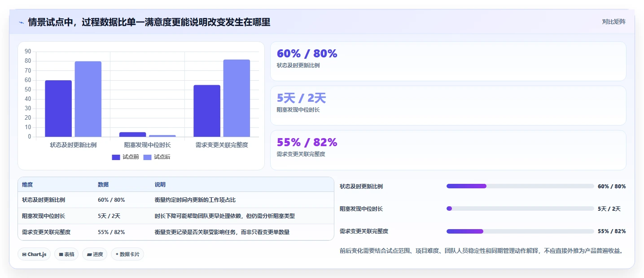Click the icon in the Chart.js chip
This screenshot has width=644, height=278.
(x=24, y=254)
